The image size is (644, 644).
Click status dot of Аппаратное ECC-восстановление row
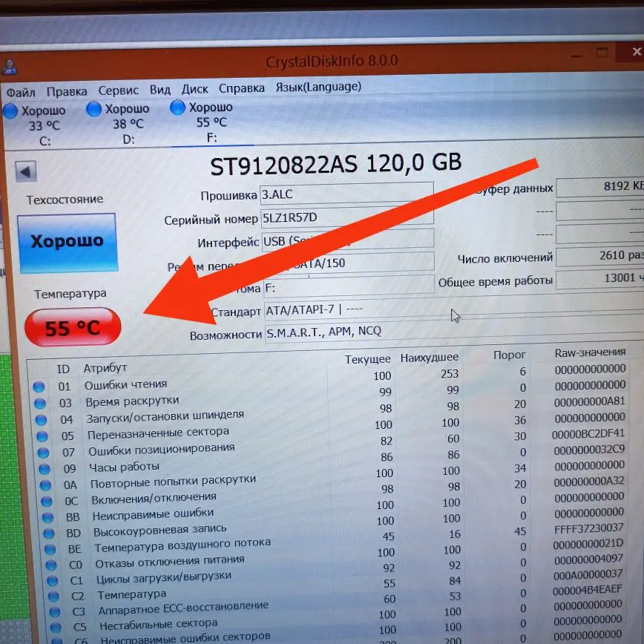click(55, 612)
